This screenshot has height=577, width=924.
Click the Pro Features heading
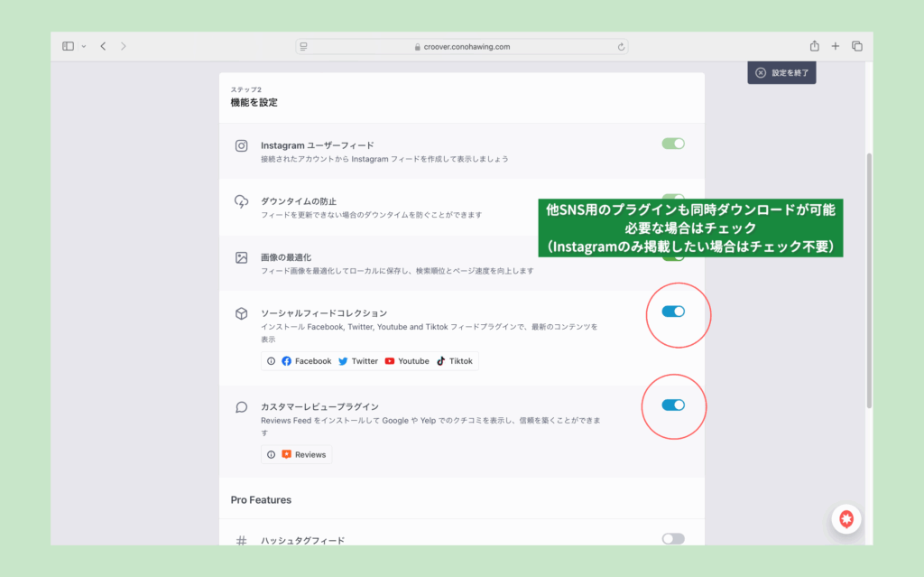pos(261,499)
